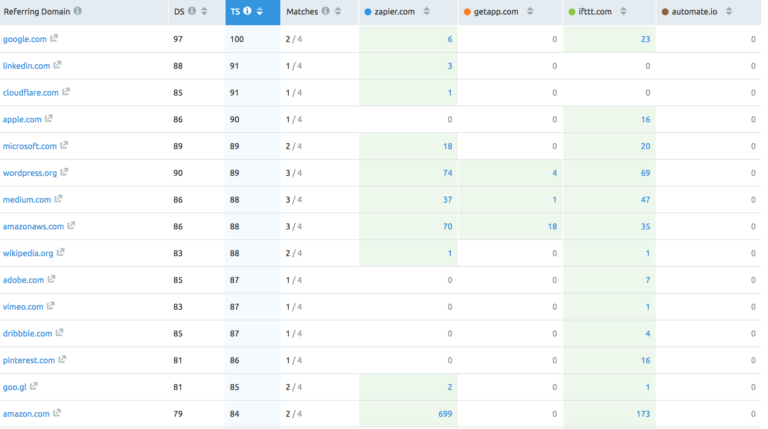Viewport: 768px width, 429px height.
Task: Open amazon.com referring domain link
Action: pos(26,414)
